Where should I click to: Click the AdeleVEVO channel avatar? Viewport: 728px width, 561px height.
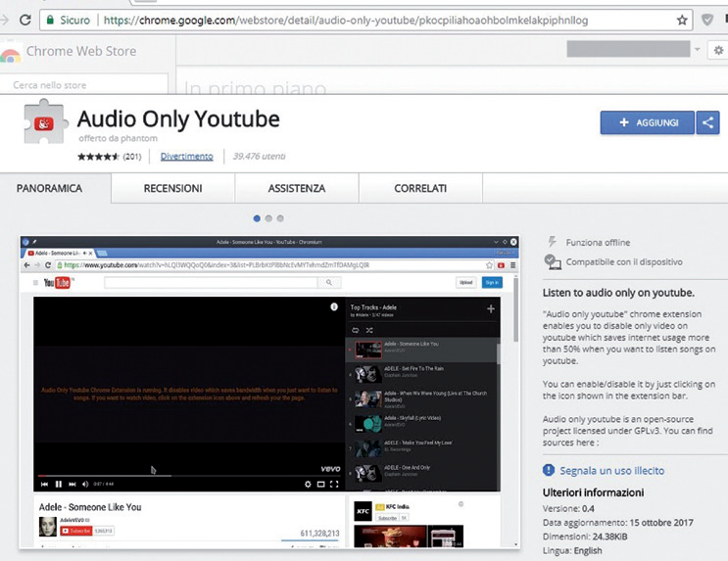point(47,526)
